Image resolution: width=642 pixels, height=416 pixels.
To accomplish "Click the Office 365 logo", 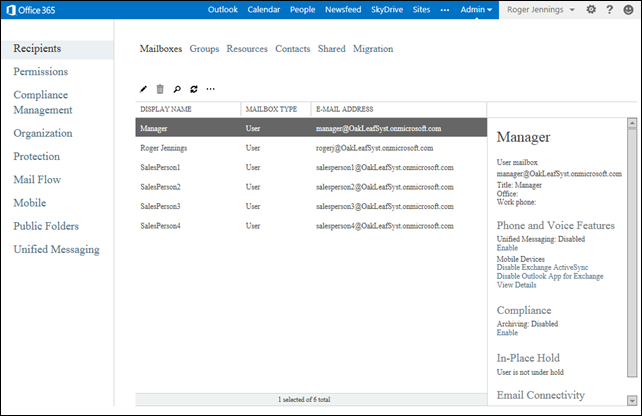I will tap(31, 10).
